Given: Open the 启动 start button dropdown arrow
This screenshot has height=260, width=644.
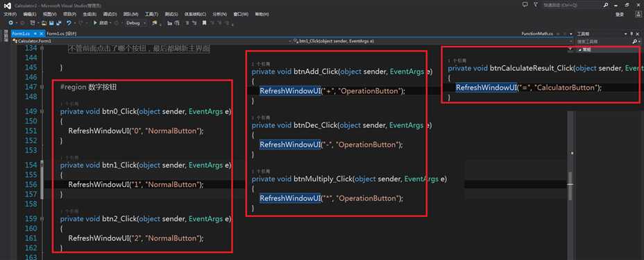Looking at the screenshot, I should pos(110,23).
